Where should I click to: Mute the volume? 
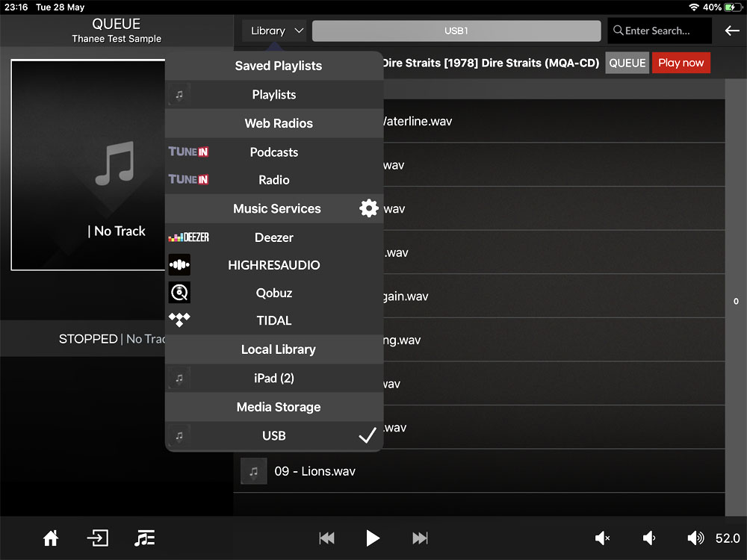602,538
